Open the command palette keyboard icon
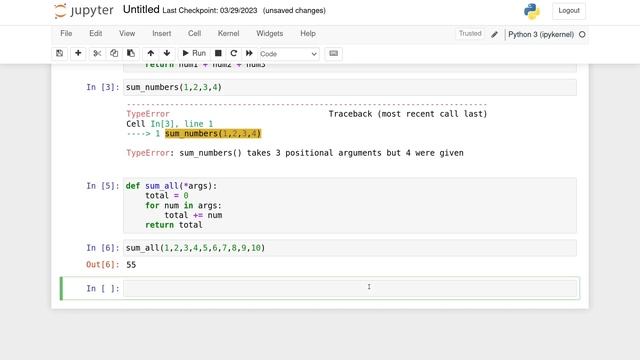This screenshot has width=640, height=360. tap(333, 53)
